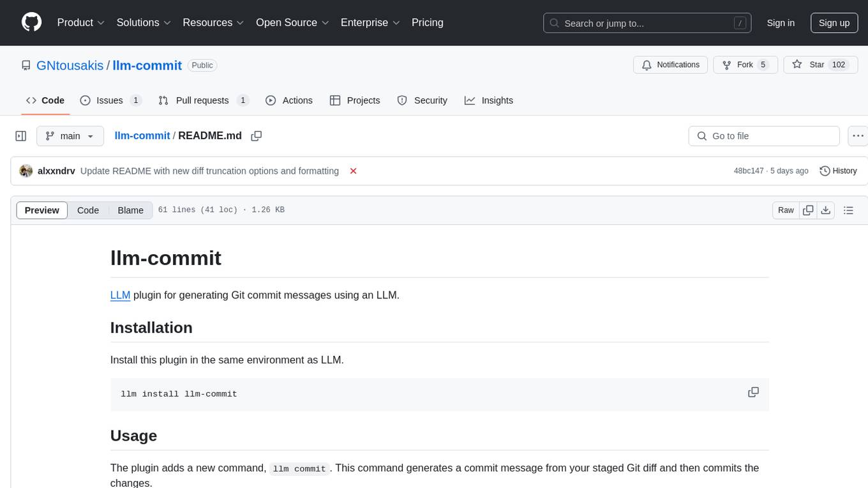Select the Blame view
This screenshot has width=868, height=488.
(x=130, y=210)
